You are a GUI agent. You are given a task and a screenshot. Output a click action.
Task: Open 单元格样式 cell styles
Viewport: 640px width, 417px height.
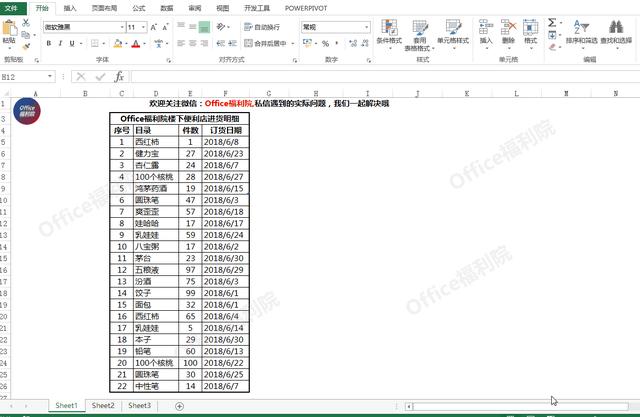(453, 34)
